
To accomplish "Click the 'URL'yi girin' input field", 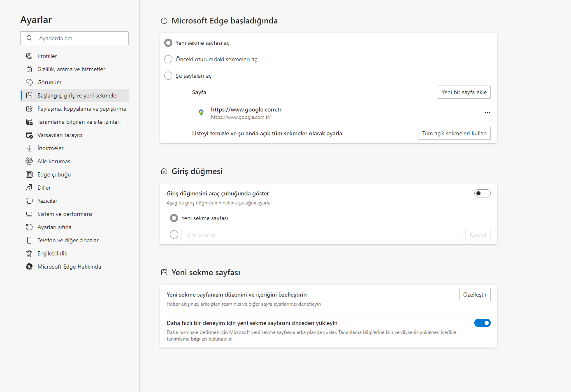I will [322, 234].
